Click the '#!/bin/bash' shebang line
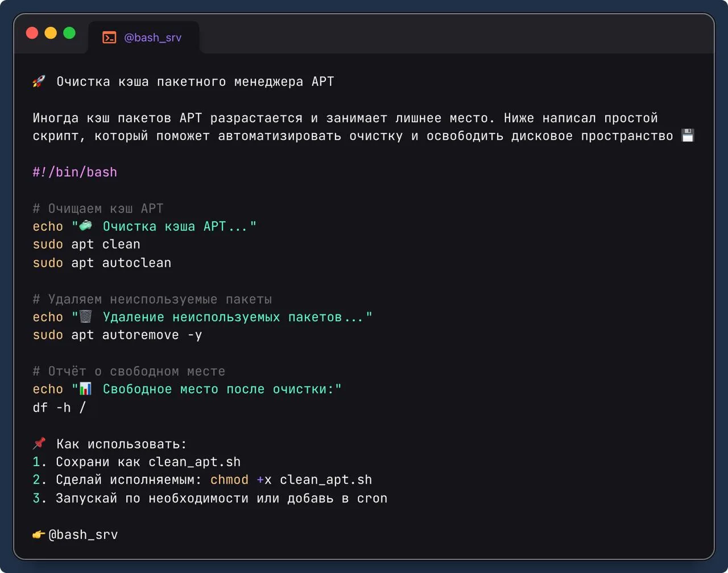The height and width of the screenshot is (573, 728). [x=75, y=172]
